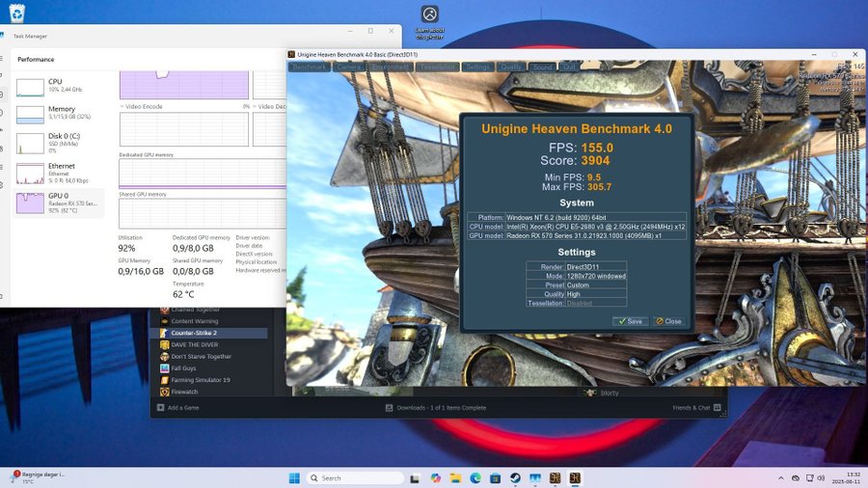Select the Quality menu in Heaven
Viewport: 868px width, 488px height.
(511, 68)
